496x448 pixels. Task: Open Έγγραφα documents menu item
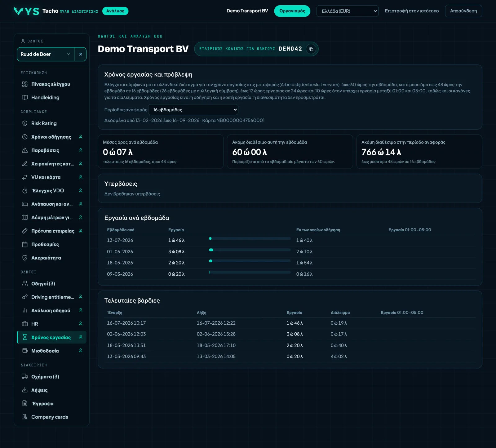pos(51,404)
